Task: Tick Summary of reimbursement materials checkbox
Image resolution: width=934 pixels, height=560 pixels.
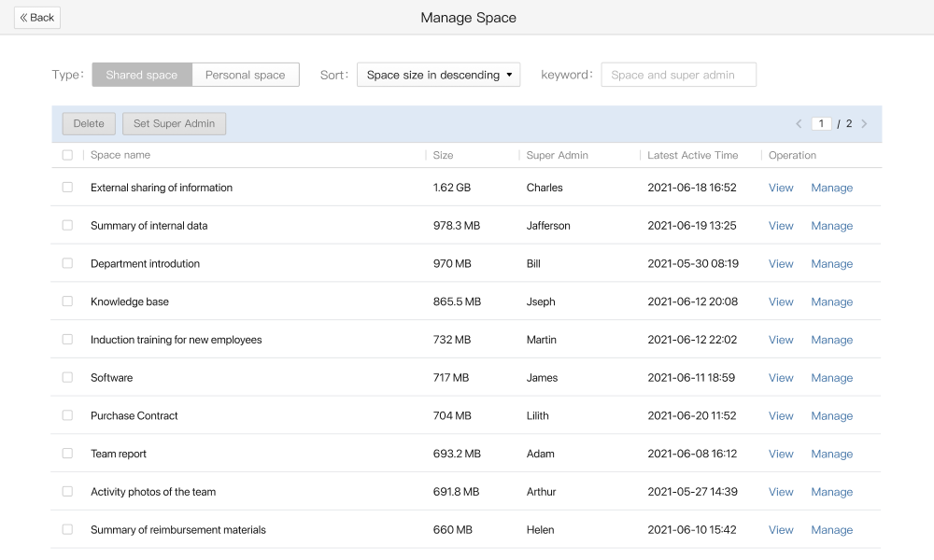Action: click(67, 529)
